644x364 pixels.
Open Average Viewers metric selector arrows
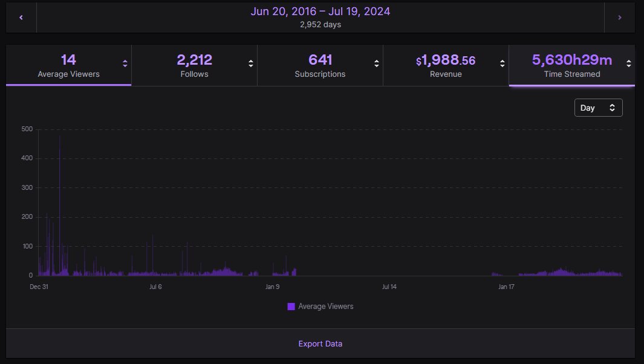tap(125, 63)
